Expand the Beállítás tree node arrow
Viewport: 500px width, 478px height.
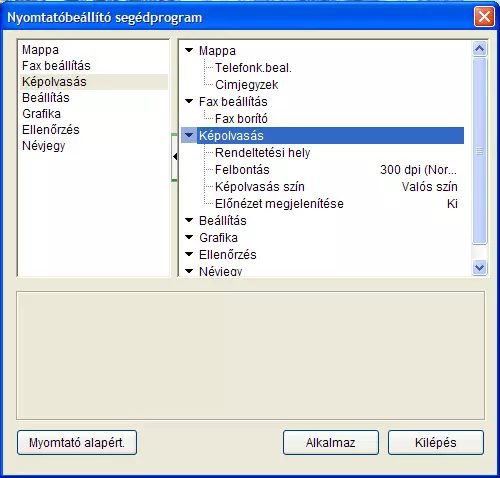pos(189,220)
